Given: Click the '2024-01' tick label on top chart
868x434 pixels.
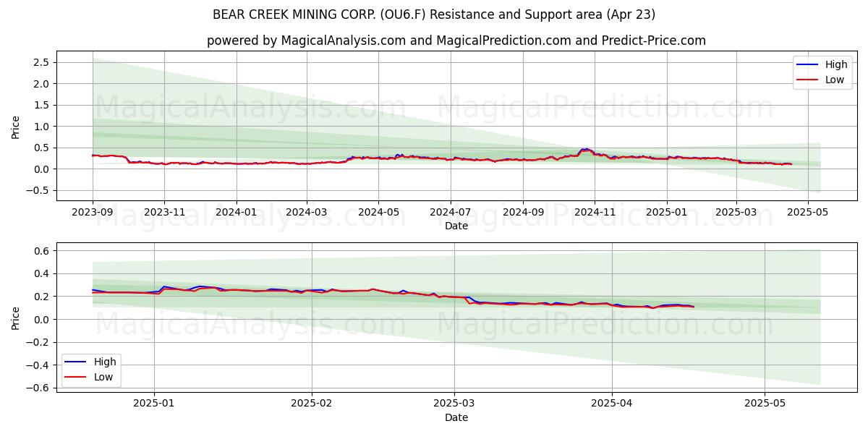Looking at the screenshot, I should 236,212.
